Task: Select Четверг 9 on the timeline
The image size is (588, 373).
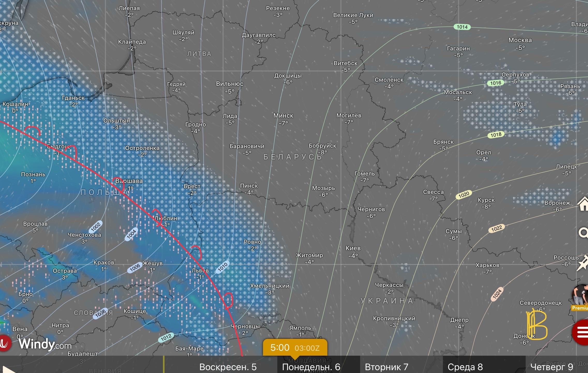Action: pos(552,367)
